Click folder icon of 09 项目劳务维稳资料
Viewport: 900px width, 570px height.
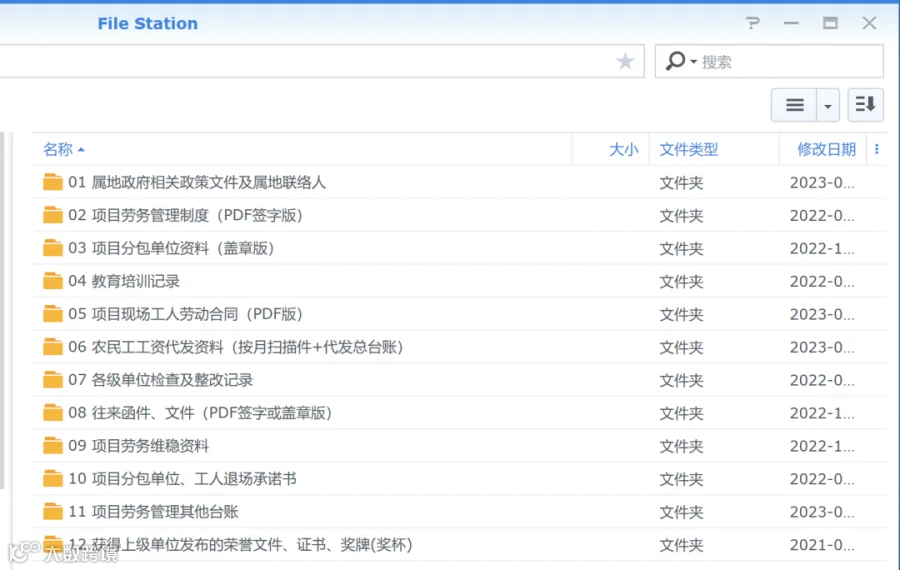click(x=53, y=445)
